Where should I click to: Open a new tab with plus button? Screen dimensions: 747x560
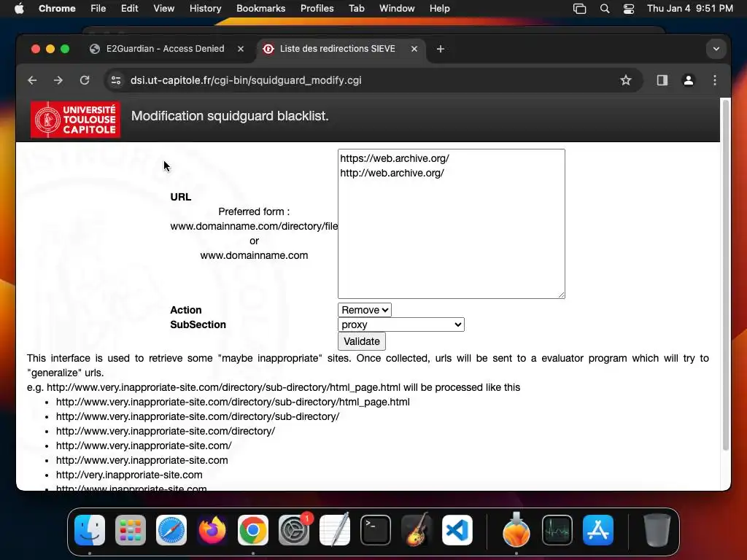coord(440,49)
